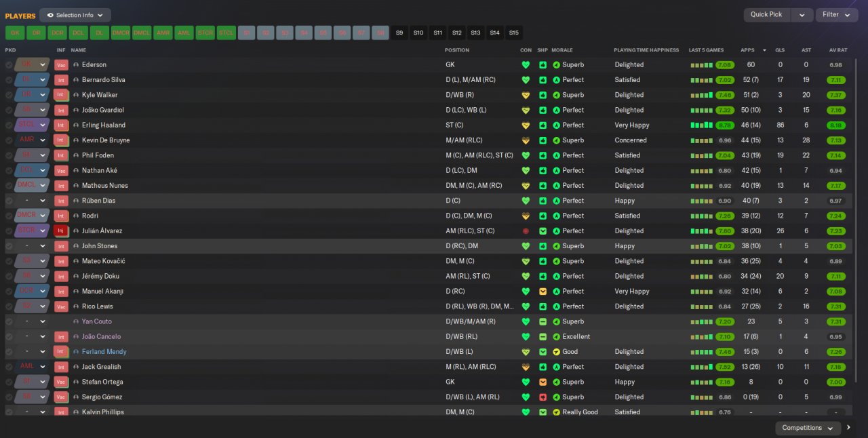Click Kyle Walker's last 5 games bars

(702, 95)
